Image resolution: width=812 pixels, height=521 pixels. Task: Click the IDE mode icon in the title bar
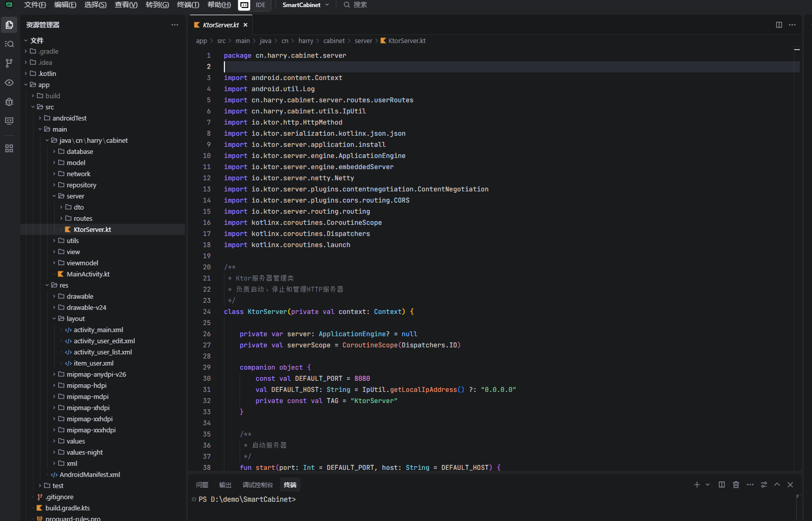pyautogui.click(x=244, y=5)
